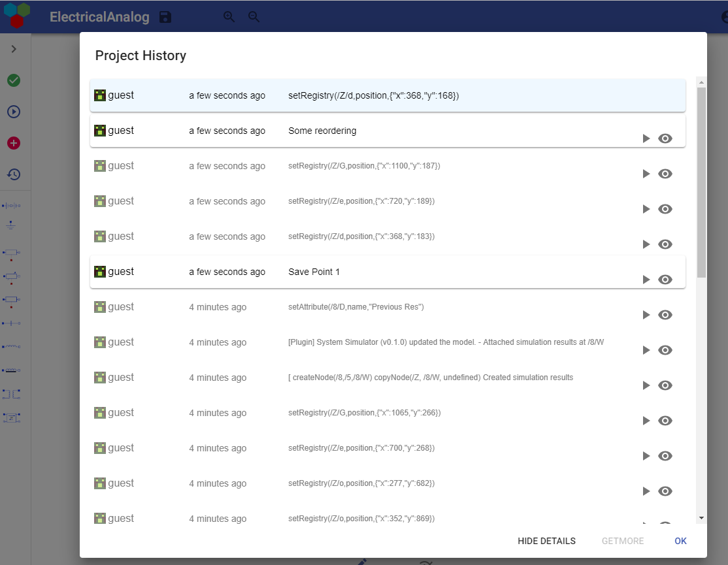Select the latest setRegistry Z/d 368,168 commit
The image size is (728, 565).
coord(388,95)
